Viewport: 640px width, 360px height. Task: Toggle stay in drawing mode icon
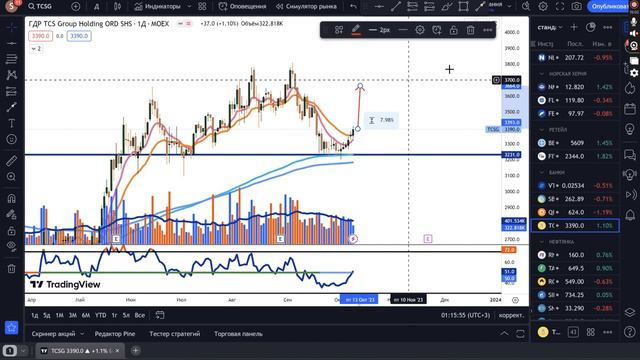tap(11, 215)
